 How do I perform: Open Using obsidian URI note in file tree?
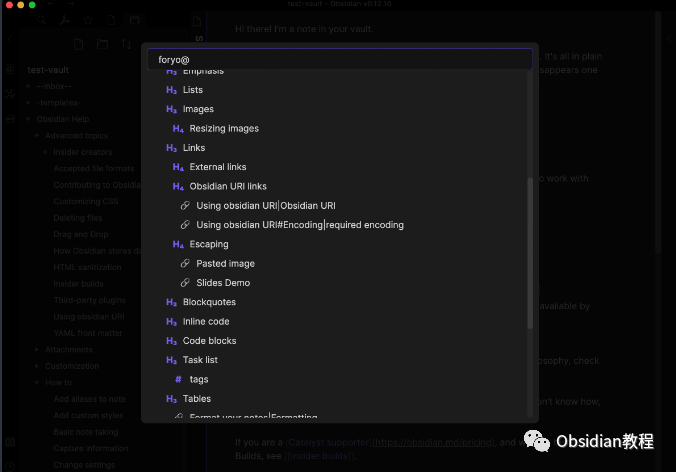89,317
